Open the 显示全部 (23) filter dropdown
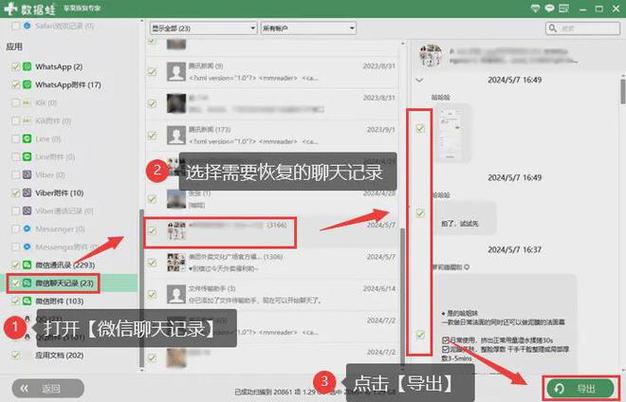 pyautogui.click(x=203, y=28)
